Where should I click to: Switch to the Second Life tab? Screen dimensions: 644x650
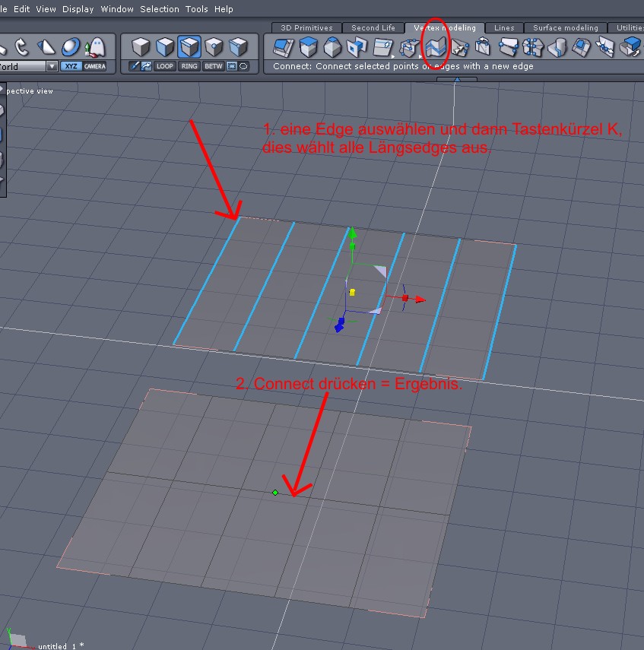tap(373, 28)
